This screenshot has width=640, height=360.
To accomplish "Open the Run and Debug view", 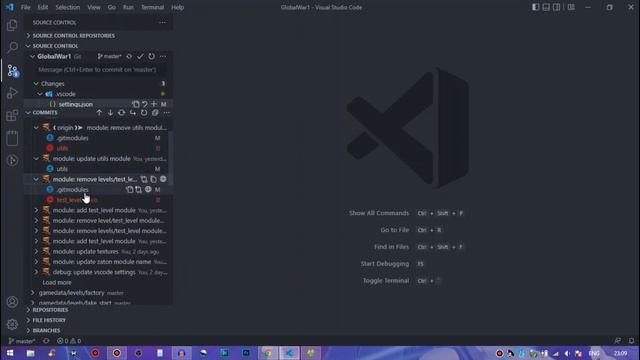I will 12,93.
